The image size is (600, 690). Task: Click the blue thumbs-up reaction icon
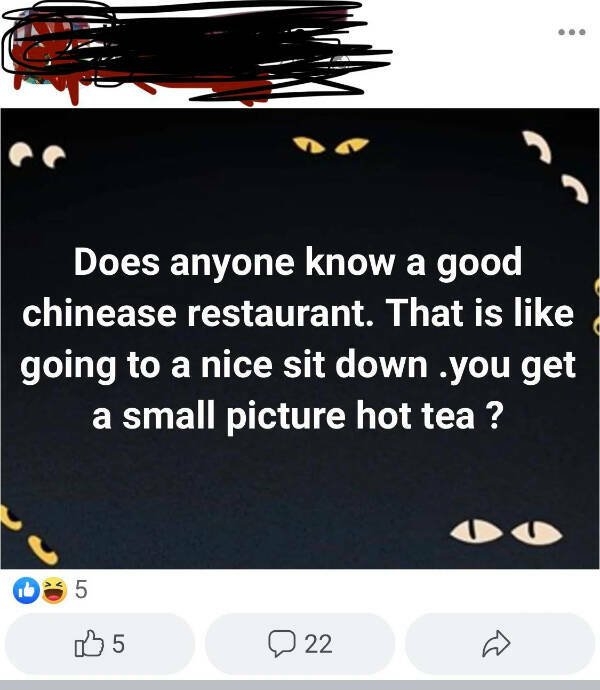point(26,590)
